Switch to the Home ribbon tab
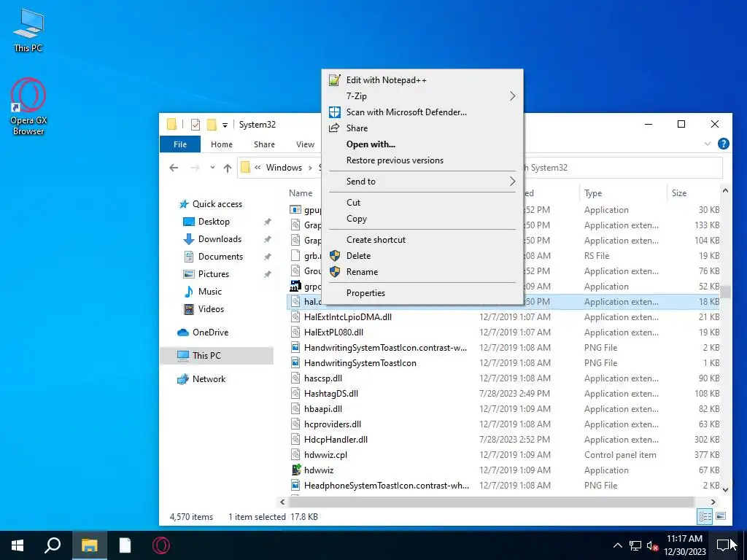Screen dimensions: 747x560 pyautogui.click(x=222, y=144)
